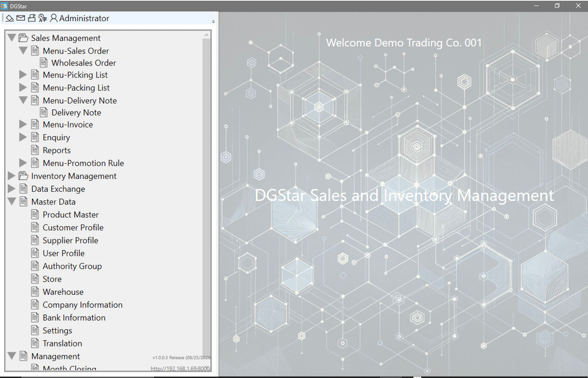Open Reports under Sales Management
Viewport: 588px width, 378px height.
[x=57, y=151]
